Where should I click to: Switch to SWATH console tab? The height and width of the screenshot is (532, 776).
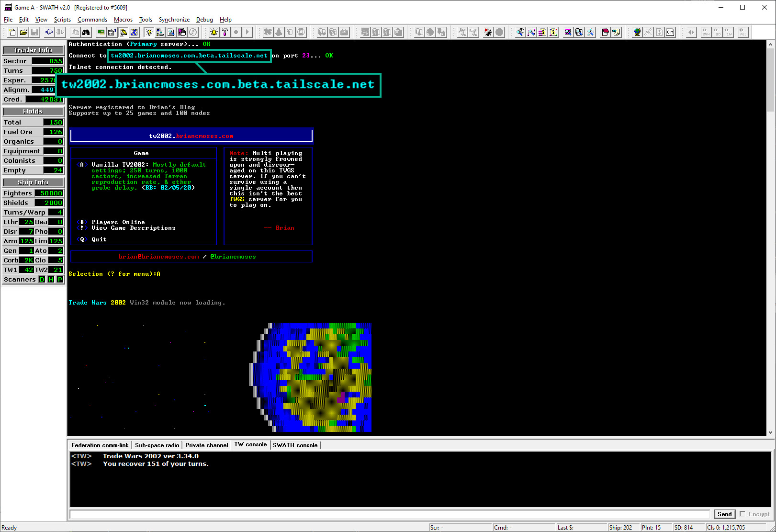pos(295,445)
